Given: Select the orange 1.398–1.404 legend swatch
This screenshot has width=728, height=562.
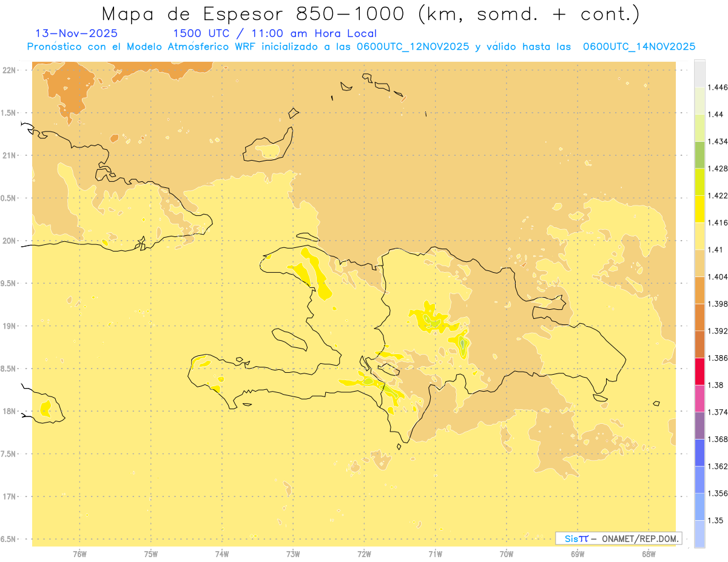Looking at the screenshot, I should (x=699, y=290).
